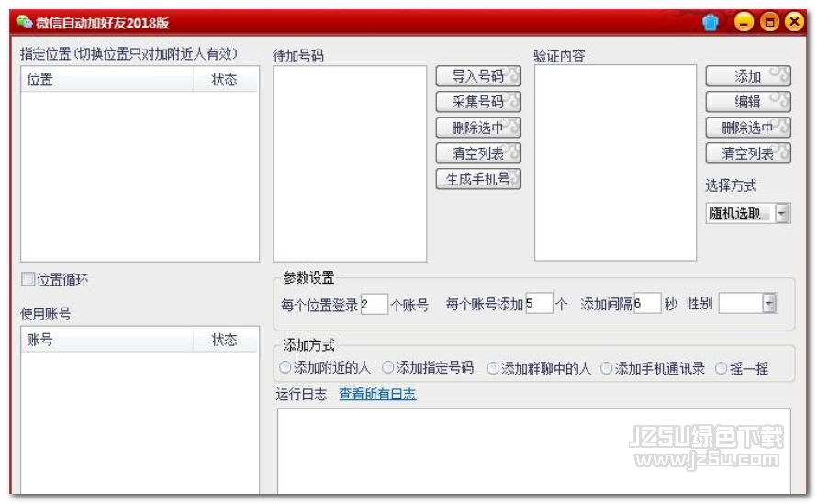Image resolution: width=817 pixels, height=504 pixels.
Task: Select the 添加附近的人 radio option
Action: pos(285,368)
